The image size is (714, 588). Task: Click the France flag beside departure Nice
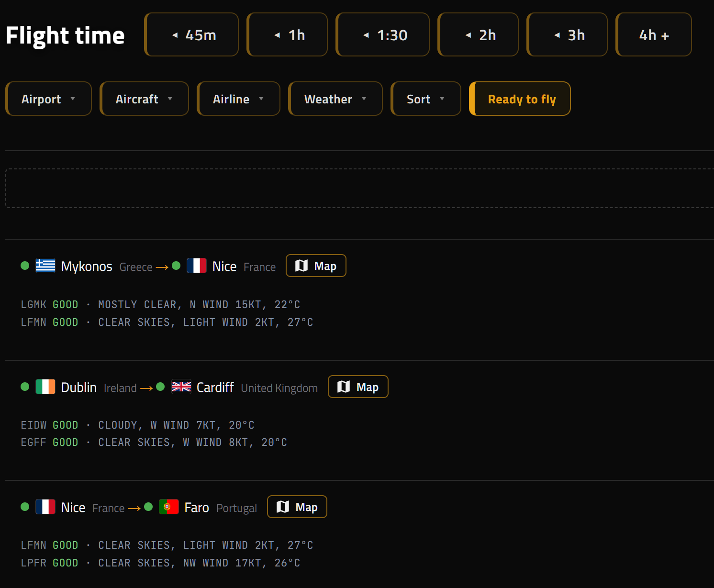[x=45, y=507]
